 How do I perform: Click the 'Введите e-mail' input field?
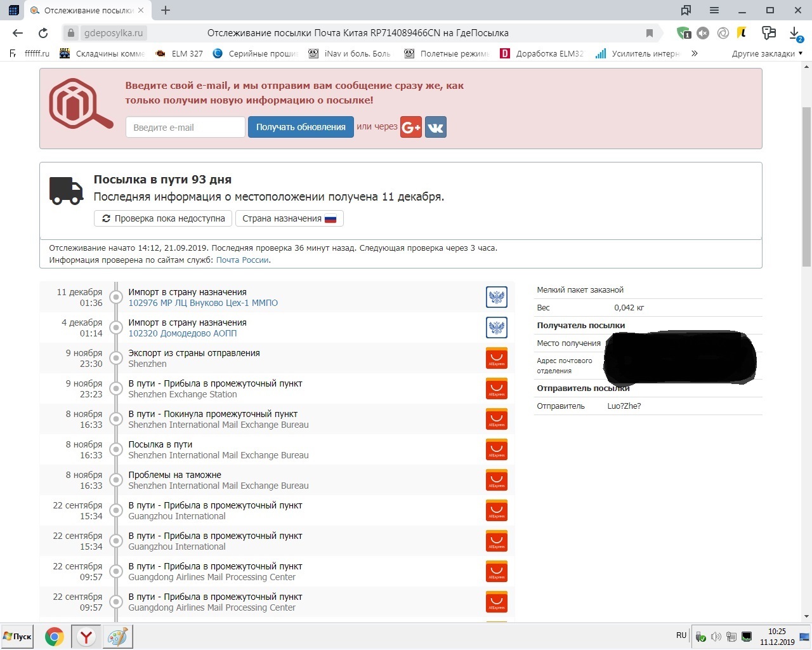185,127
